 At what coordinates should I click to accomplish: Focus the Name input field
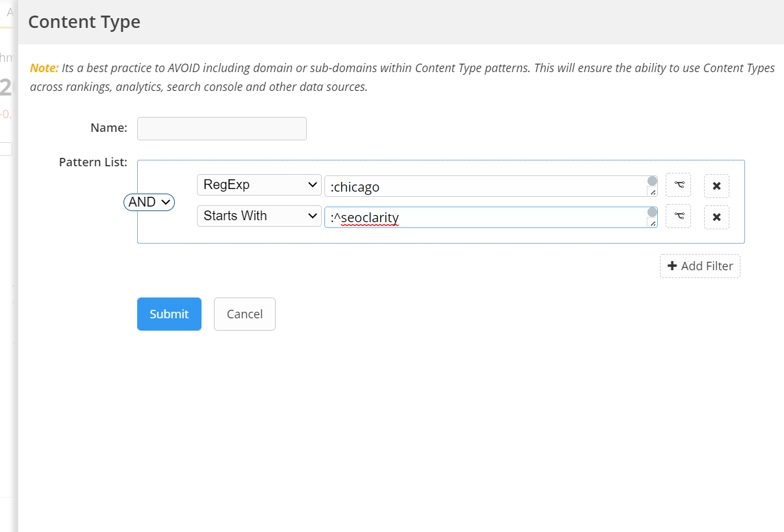click(222, 129)
